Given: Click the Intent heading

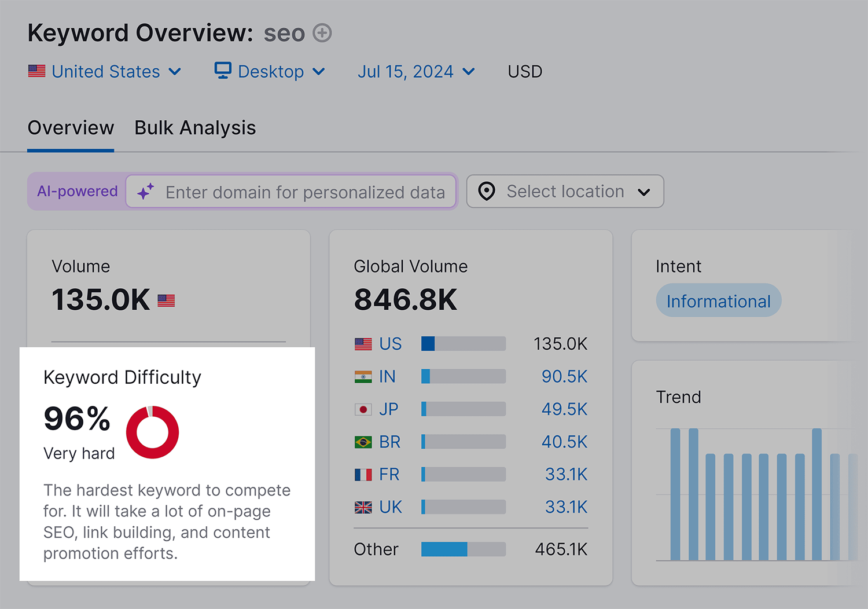Looking at the screenshot, I should point(678,266).
